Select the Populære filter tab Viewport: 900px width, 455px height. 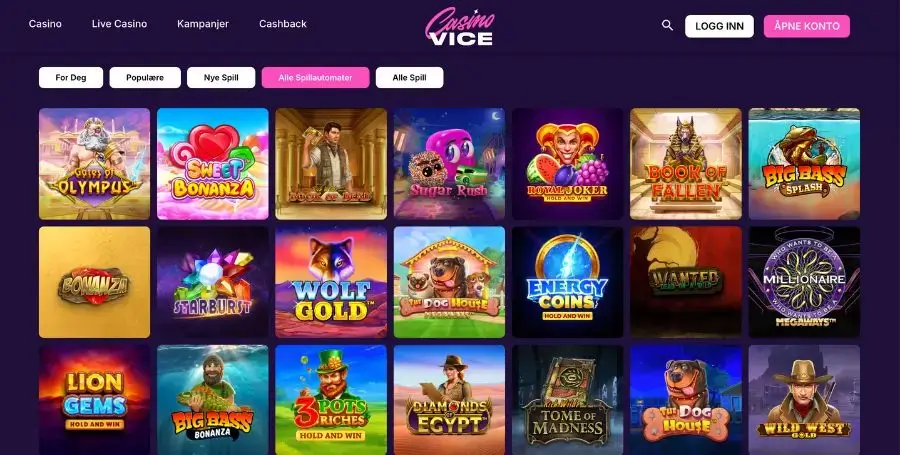[145, 77]
